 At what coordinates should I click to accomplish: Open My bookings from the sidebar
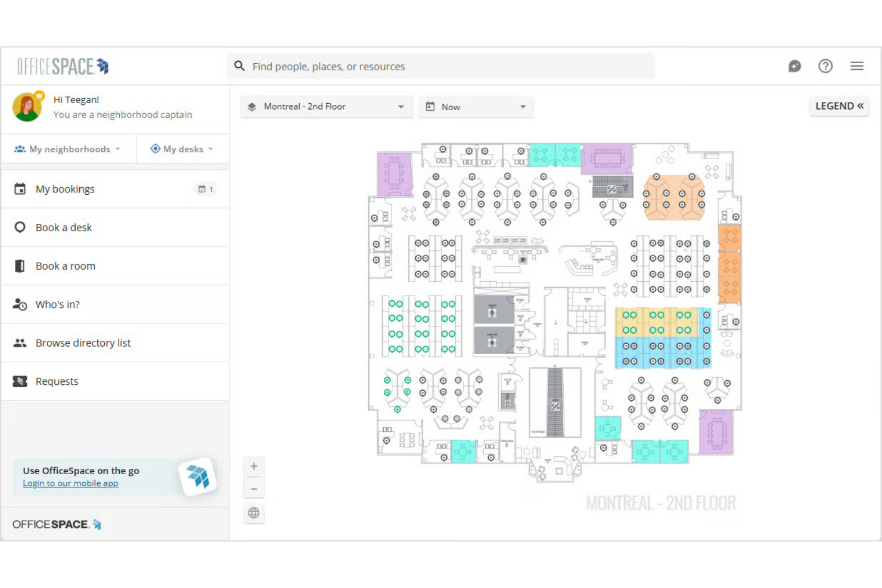(65, 188)
